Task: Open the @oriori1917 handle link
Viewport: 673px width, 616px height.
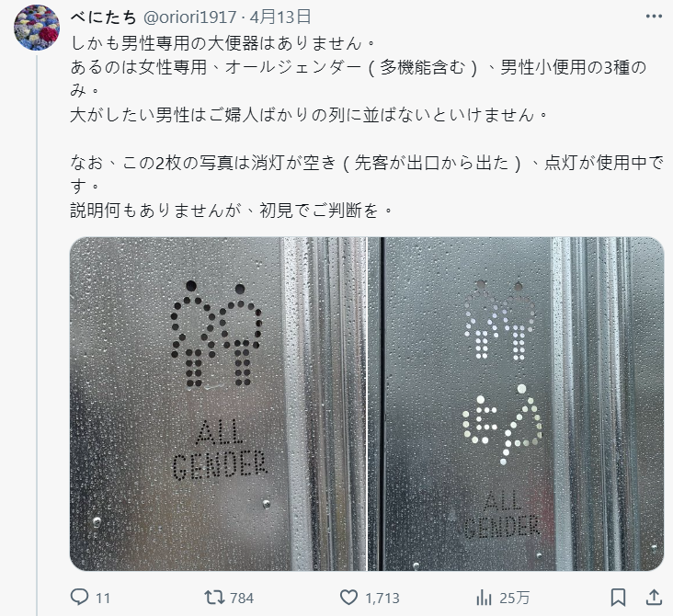Action: pyautogui.click(x=189, y=17)
